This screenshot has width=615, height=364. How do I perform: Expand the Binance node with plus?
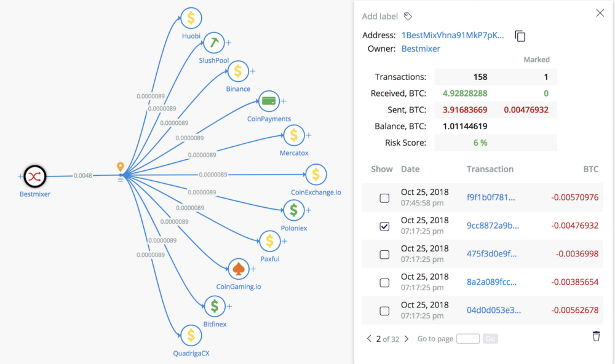point(253,71)
